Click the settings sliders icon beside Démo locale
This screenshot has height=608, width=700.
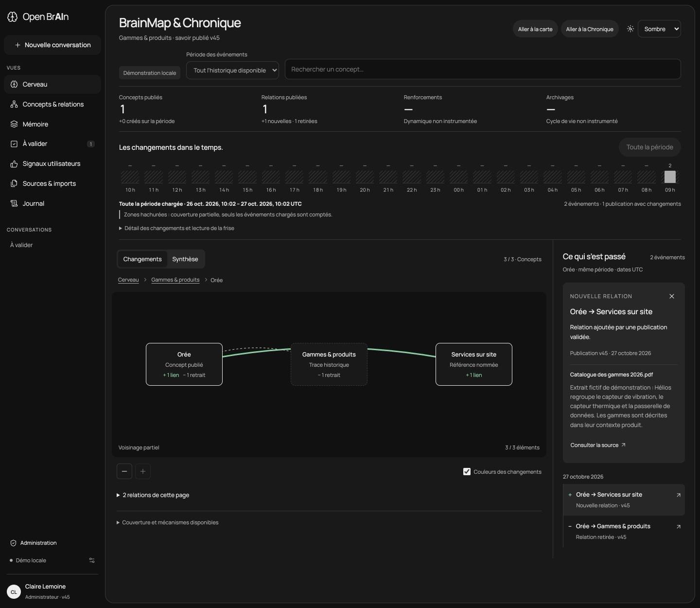[92, 560]
